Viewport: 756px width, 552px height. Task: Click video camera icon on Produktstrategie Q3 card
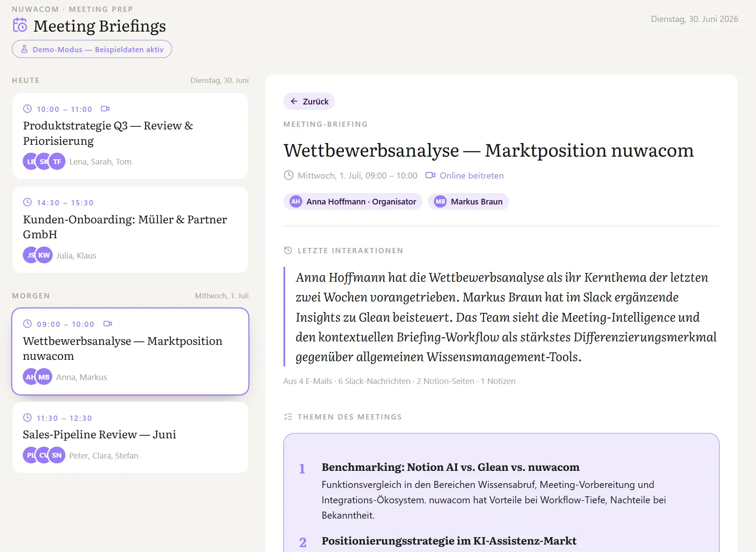[x=105, y=108]
